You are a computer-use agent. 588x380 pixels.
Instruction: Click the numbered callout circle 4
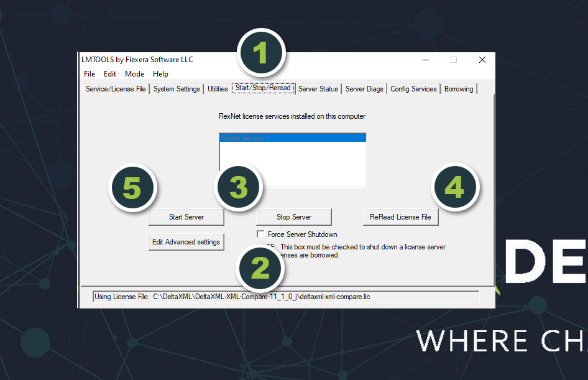(x=454, y=187)
